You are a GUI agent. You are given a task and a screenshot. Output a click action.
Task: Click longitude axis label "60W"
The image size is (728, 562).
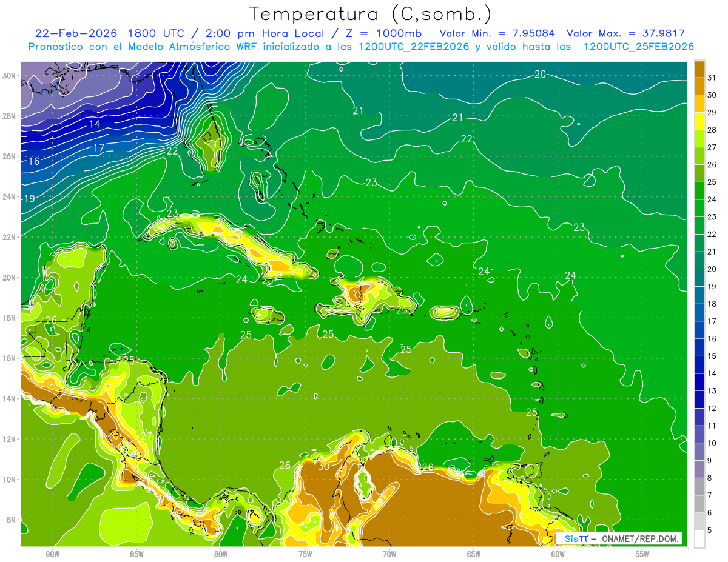coord(558,555)
